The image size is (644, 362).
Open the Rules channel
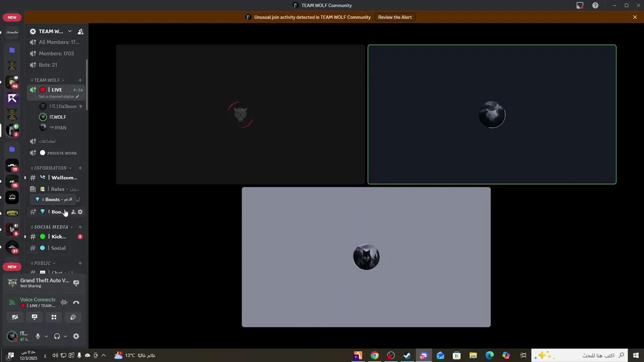[x=55, y=189]
